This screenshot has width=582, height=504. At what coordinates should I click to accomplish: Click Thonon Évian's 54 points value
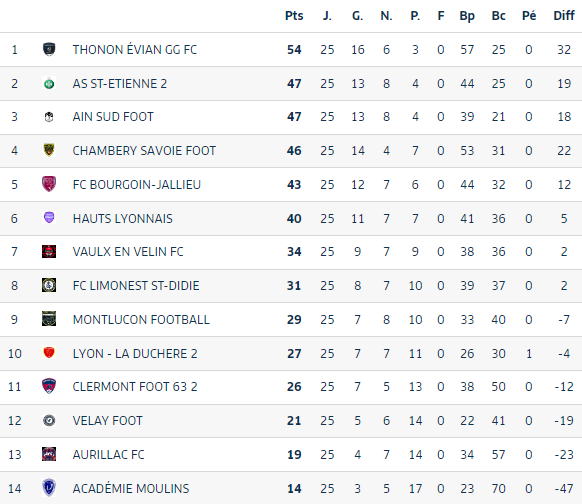tap(294, 50)
